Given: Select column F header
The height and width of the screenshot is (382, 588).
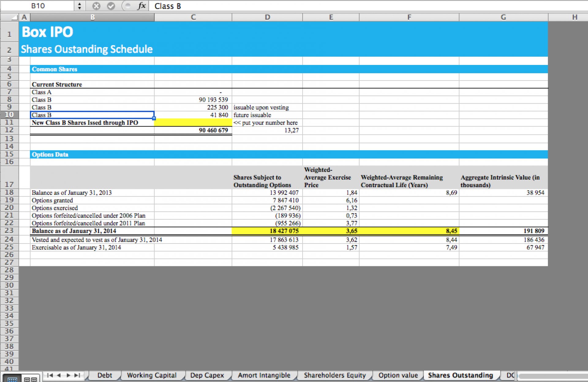Looking at the screenshot, I should click(409, 17).
